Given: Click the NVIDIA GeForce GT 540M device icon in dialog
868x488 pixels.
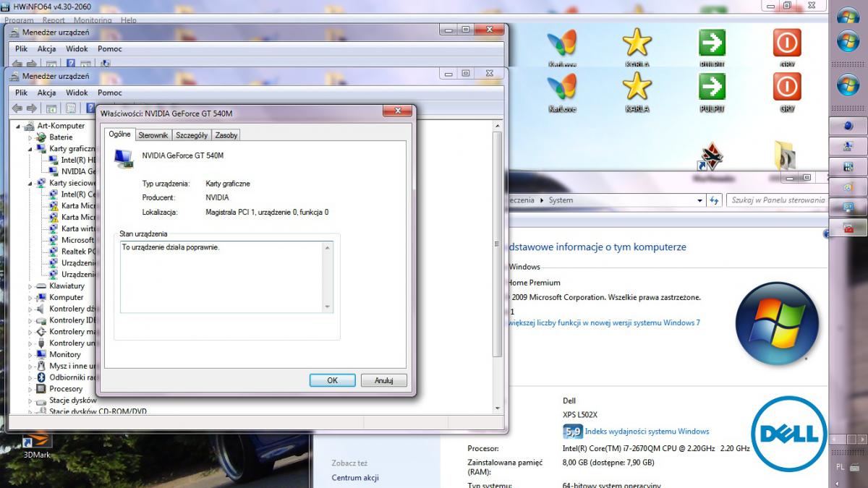Looking at the screenshot, I should click(124, 158).
